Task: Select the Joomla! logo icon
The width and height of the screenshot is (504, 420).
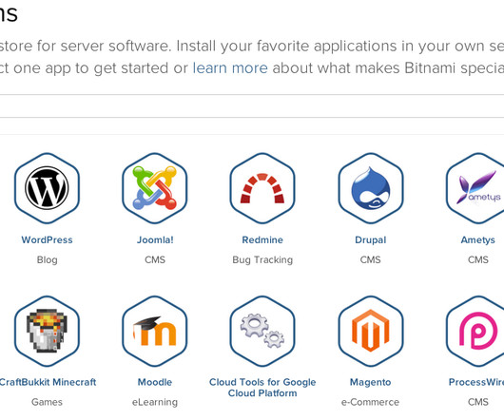Action: [x=155, y=188]
